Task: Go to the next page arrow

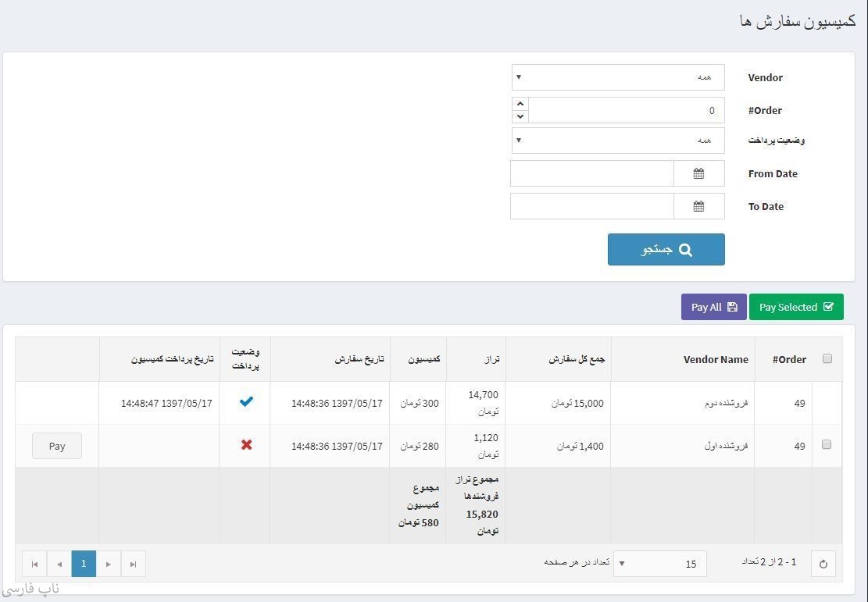Action: point(109,564)
